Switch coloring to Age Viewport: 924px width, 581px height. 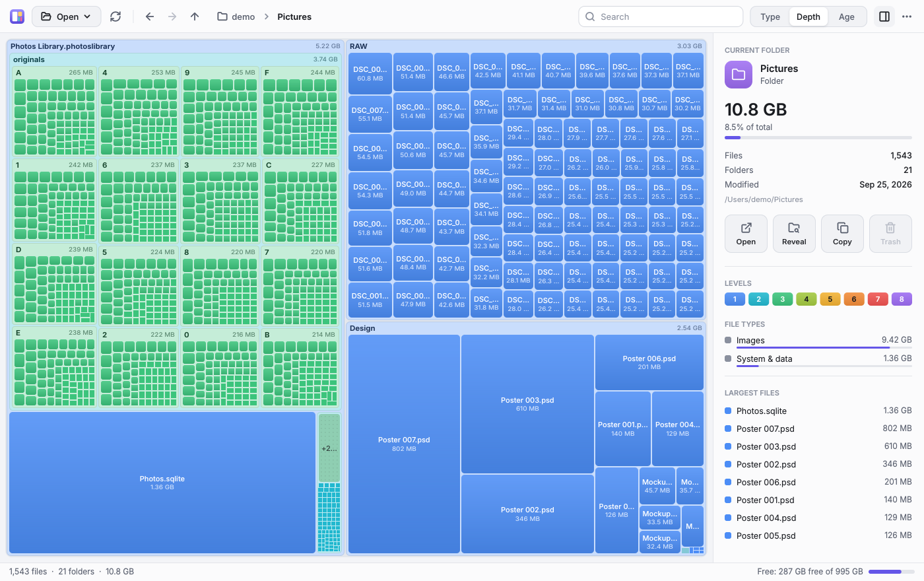tap(847, 17)
